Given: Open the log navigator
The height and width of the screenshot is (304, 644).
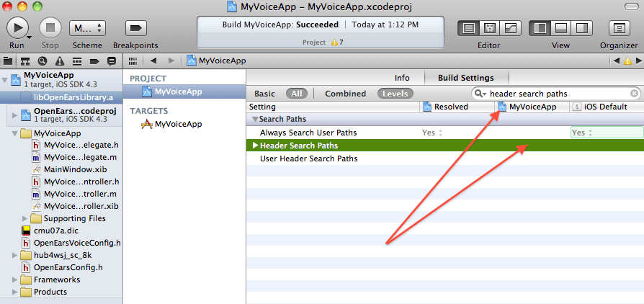Looking at the screenshot, I should 111,61.
